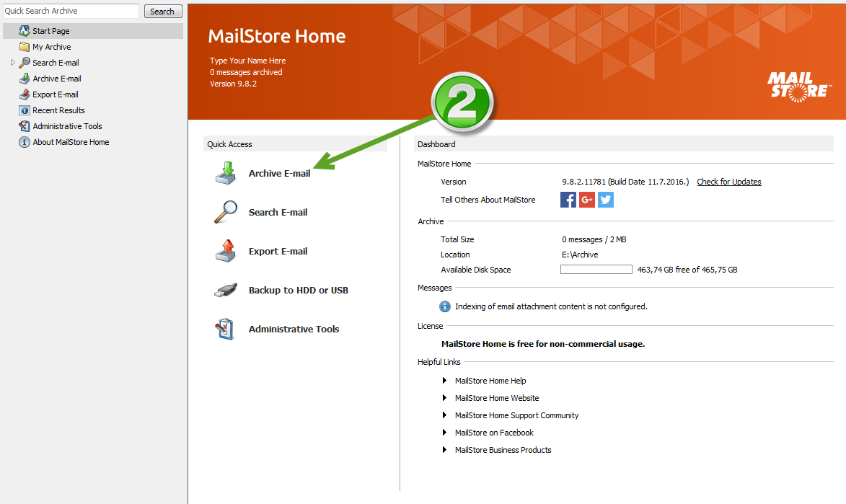Expand the MailStore Home Help arrow
The height and width of the screenshot is (504, 846).
(444, 381)
